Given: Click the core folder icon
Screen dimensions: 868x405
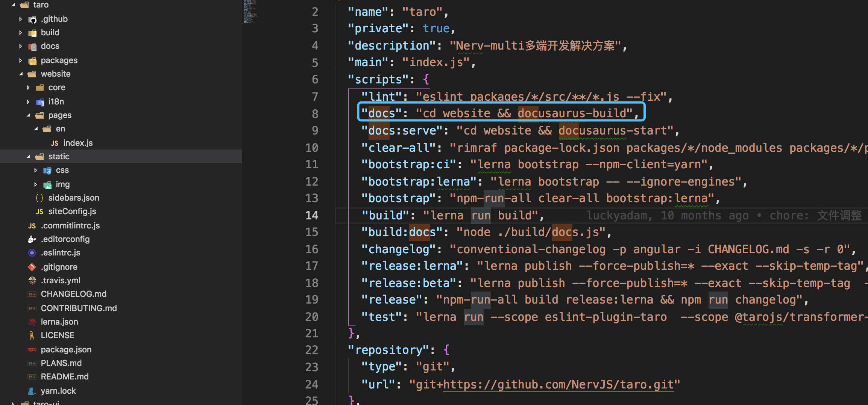Looking at the screenshot, I should coord(40,88).
